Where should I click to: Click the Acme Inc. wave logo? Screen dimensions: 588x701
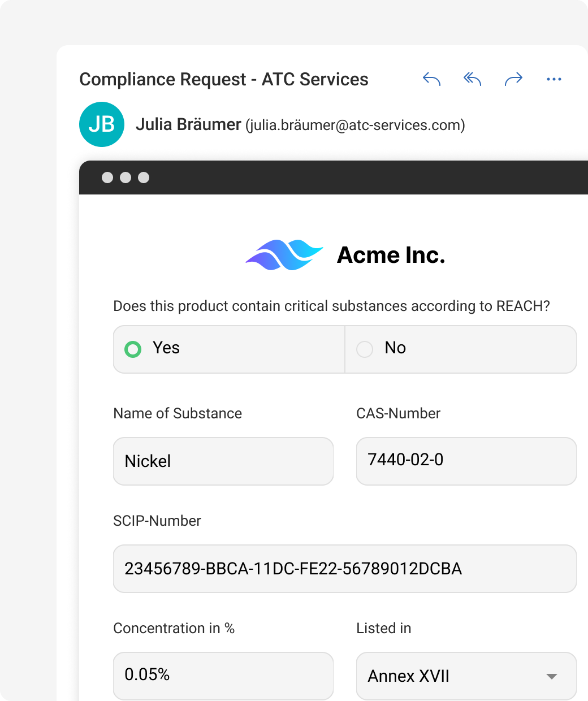click(284, 255)
